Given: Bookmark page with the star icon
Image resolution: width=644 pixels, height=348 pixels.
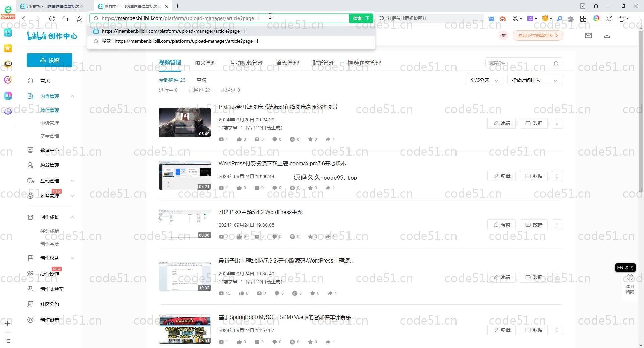Looking at the screenshot, I should coord(79,19).
